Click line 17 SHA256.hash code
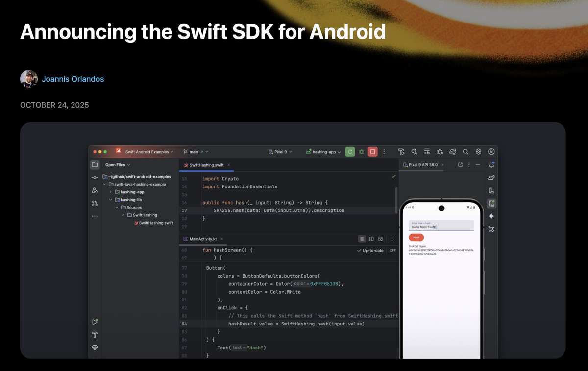Screen dimensions: 588x371 (x=279, y=210)
